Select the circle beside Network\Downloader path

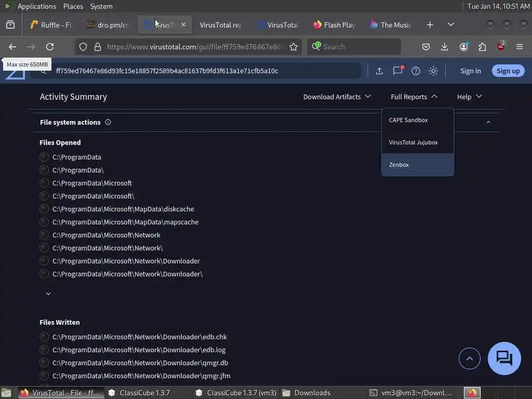(x=44, y=261)
